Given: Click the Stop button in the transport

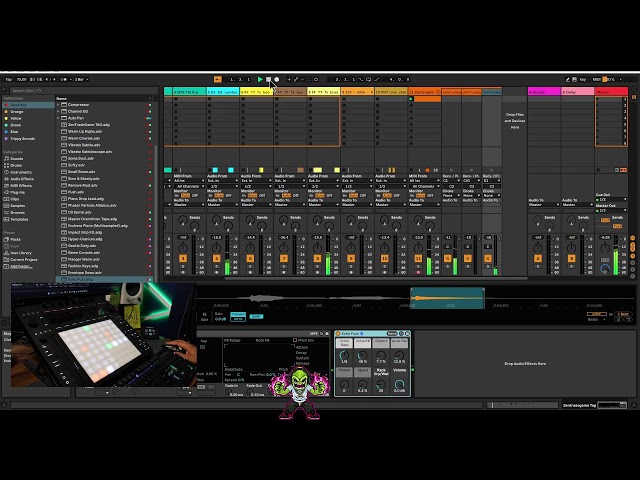Looking at the screenshot, I should click(268, 80).
